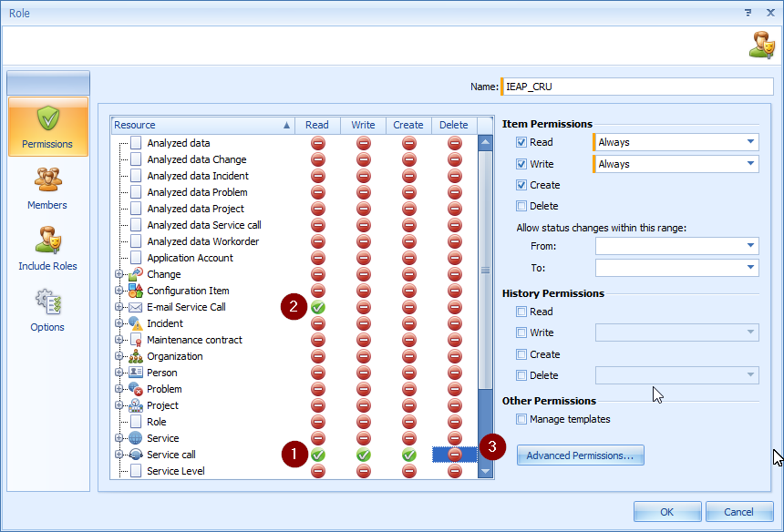Open the Read condition dropdown set to Always
Screen dimensions: 784x532
pyautogui.click(x=749, y=142)
